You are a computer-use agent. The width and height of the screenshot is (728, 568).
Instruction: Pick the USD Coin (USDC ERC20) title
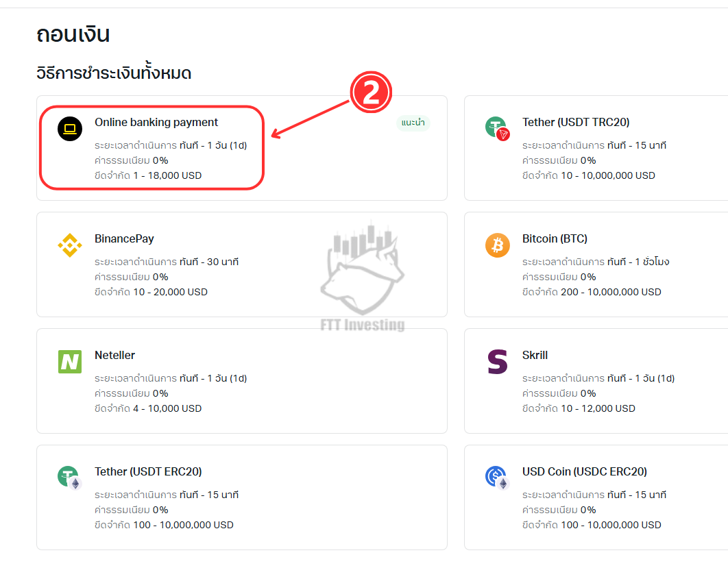tap(585, 471)
